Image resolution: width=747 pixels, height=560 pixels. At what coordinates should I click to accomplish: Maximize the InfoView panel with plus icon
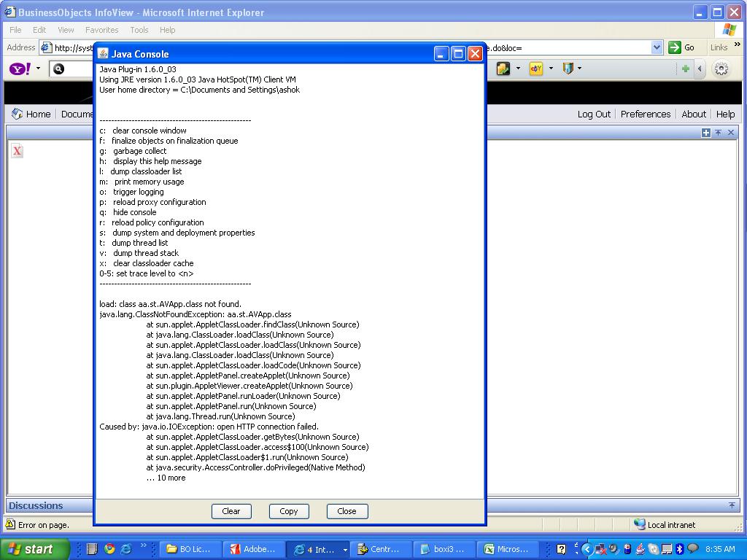705,133
